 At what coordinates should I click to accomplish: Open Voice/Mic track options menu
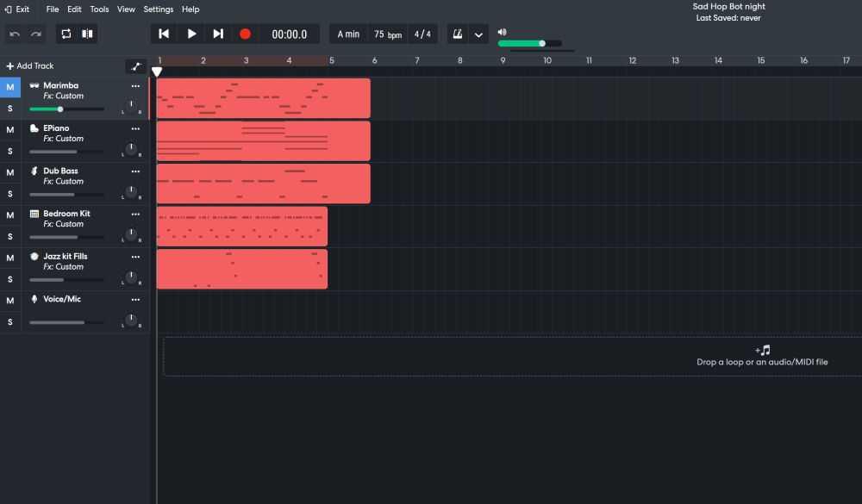(135, 300)
